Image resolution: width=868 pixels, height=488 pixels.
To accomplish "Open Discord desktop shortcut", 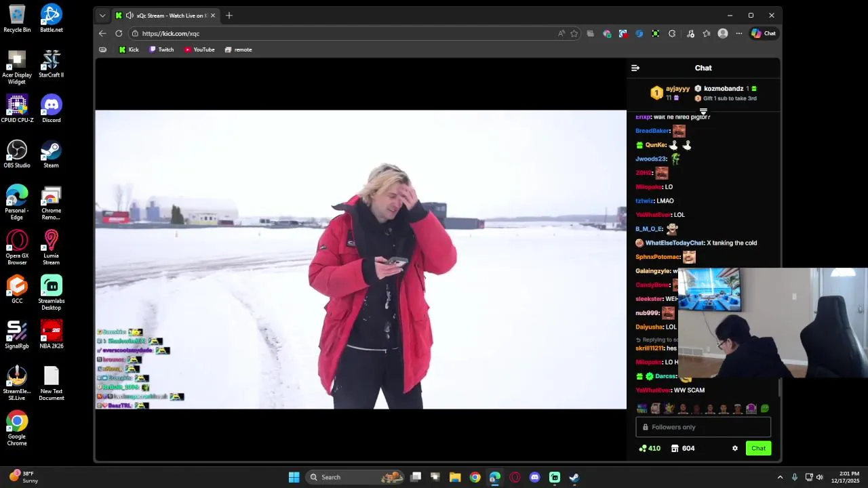I will (52, 108).
